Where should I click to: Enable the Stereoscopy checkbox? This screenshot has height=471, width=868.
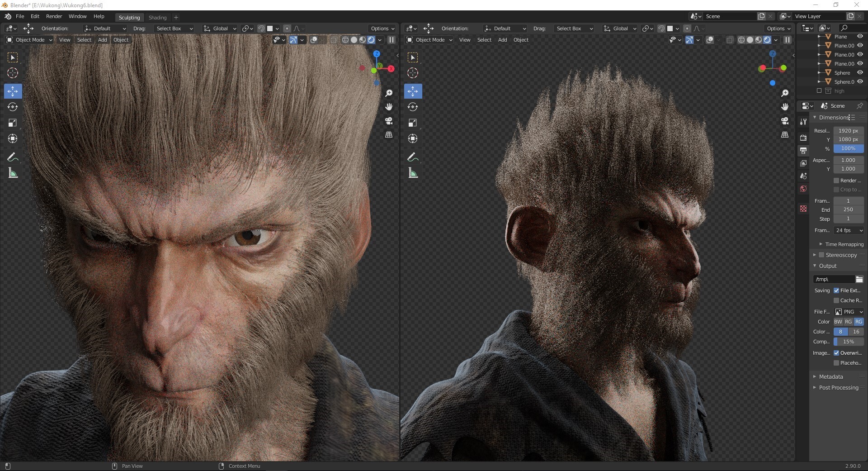point(821,255)
